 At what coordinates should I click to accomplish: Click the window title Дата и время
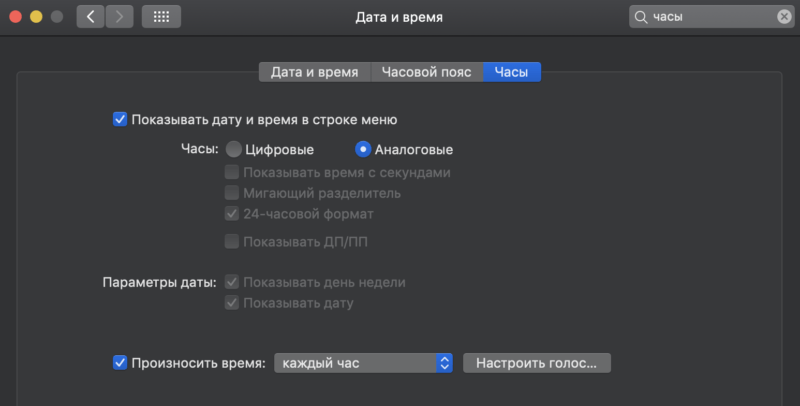pyautogui.click(x=399, y=17)
